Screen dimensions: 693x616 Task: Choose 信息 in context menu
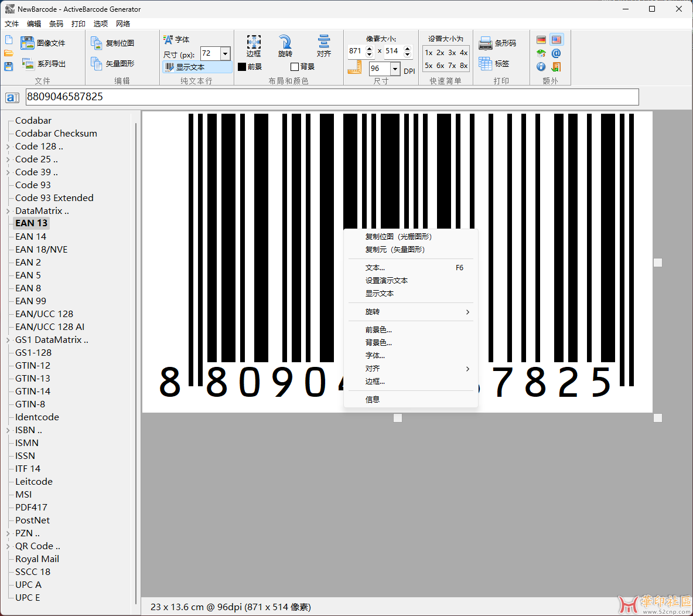(411, 399)
